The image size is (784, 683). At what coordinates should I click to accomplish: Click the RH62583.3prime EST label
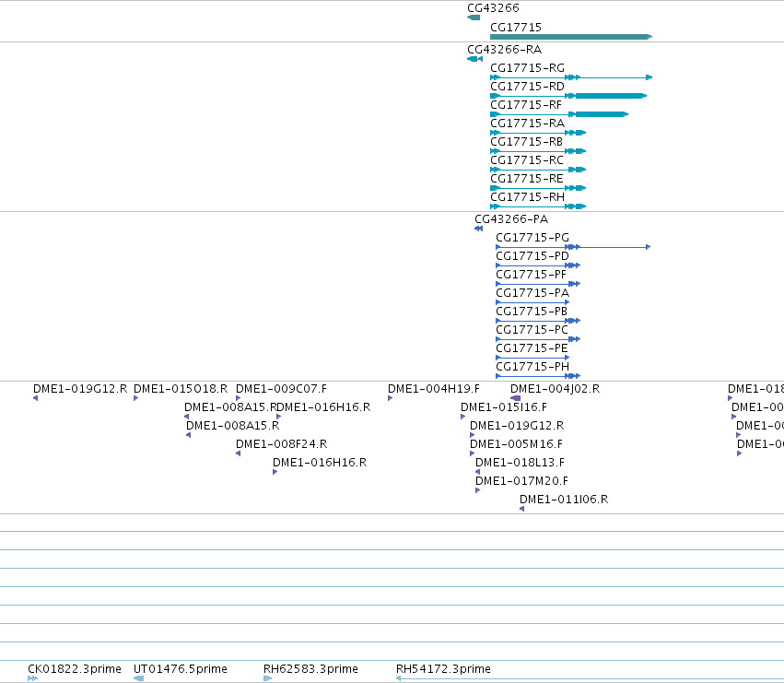(x=310, y=669)
